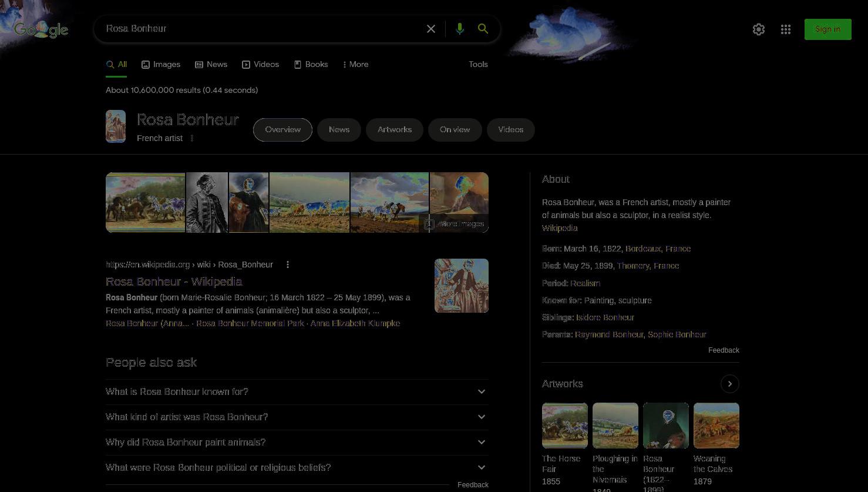
Task: Open Rosa Bonheur (1822–1899) portrait artwork thumbnail
Action: pos(666,426)
